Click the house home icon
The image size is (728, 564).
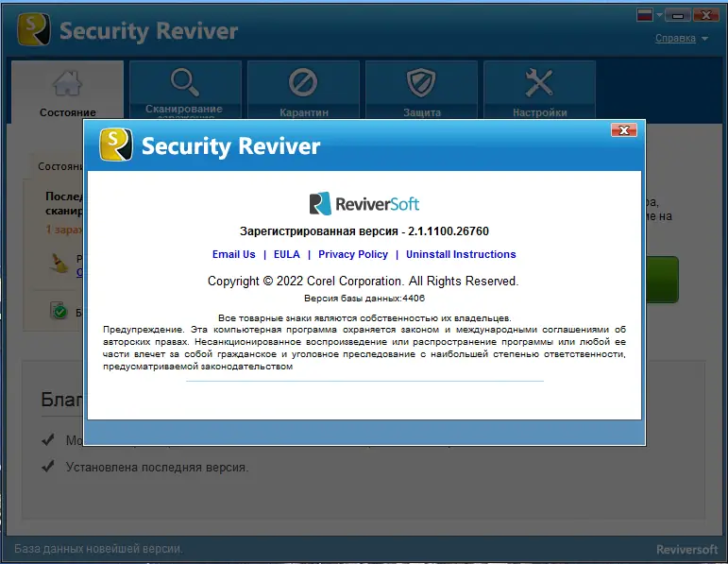[68, 84]
